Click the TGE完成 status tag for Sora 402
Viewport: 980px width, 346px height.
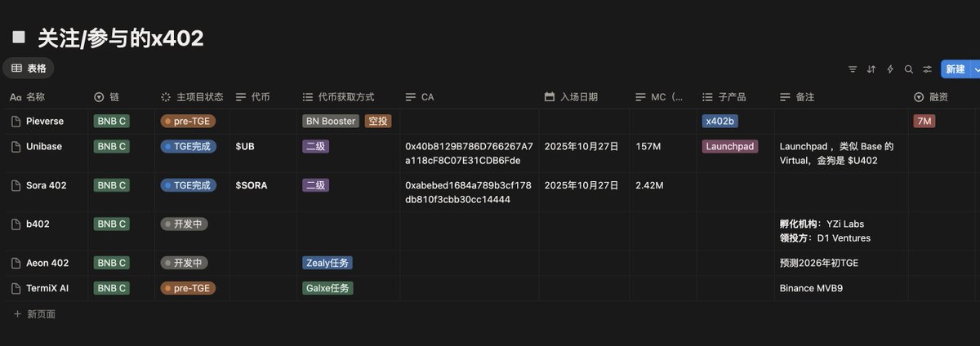coord(188,185)
